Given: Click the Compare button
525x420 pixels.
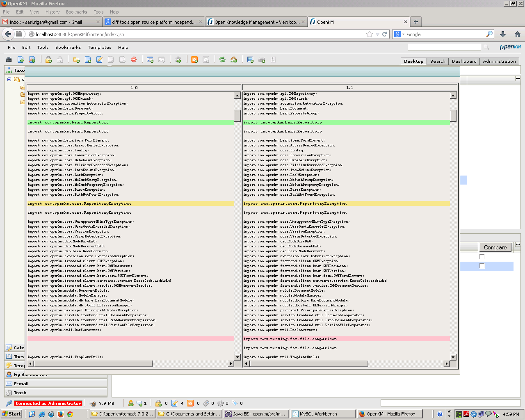Looking at the screenshot, I should (x=495, y=247).
